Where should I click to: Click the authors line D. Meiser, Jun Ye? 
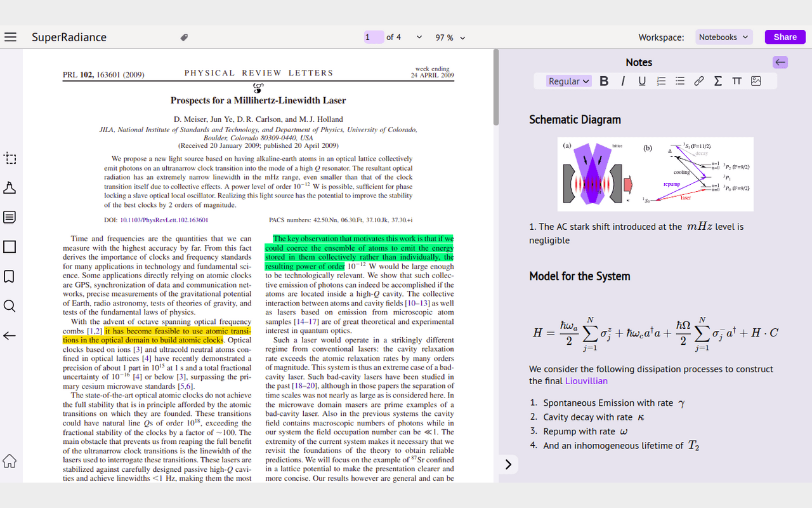[x=258, y=119]
